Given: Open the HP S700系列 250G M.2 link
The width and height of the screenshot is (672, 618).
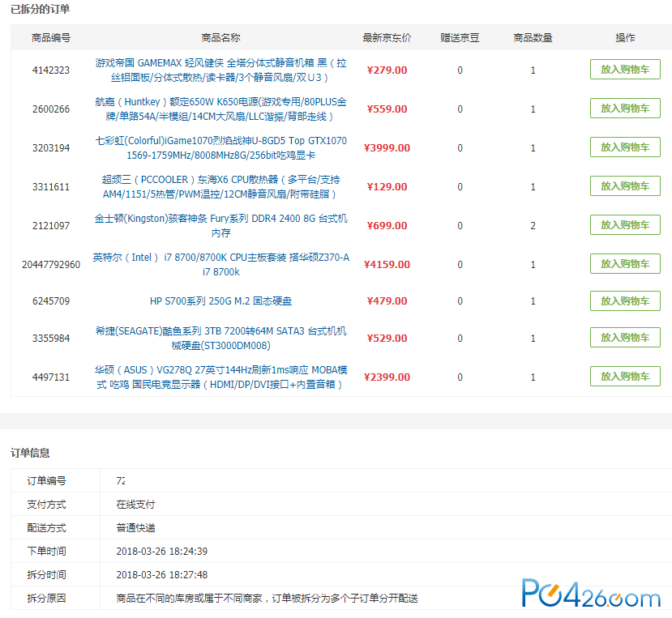Looking at the screenshot, I should [x=220, y=301].
